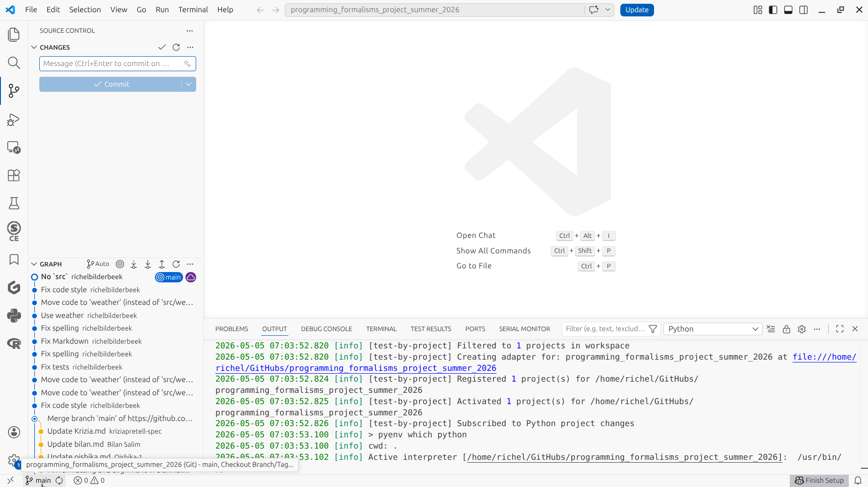Switch to the SERIAL MONITOR tab
Image resolution: width=868 pixels, height=487 pixels.
pyautogui.click(x=524, y=329)
